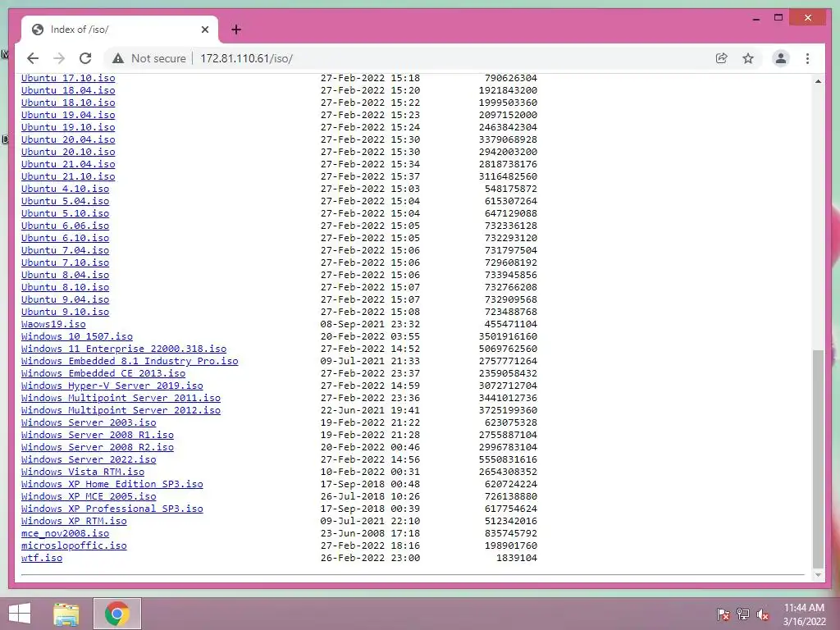Click file size 3501916160
The width and height of the screenshot is (840, 630).
pyautogui.click(x=508, y=336)
